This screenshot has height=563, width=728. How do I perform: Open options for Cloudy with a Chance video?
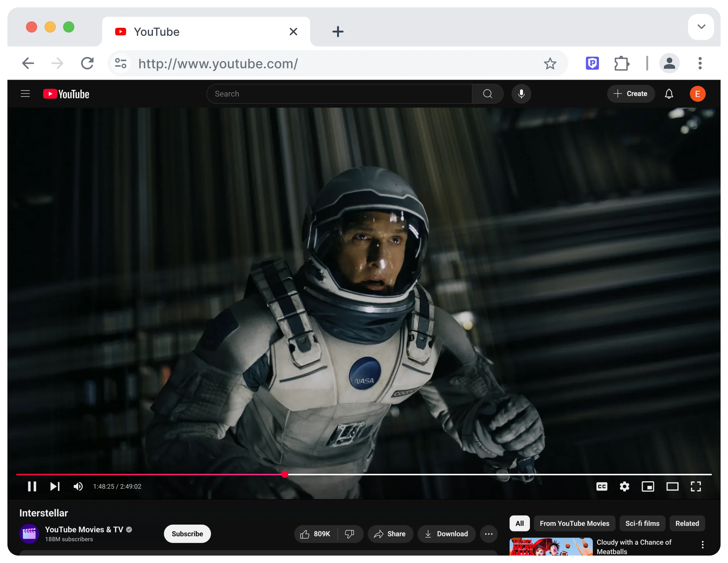[702, 545]
